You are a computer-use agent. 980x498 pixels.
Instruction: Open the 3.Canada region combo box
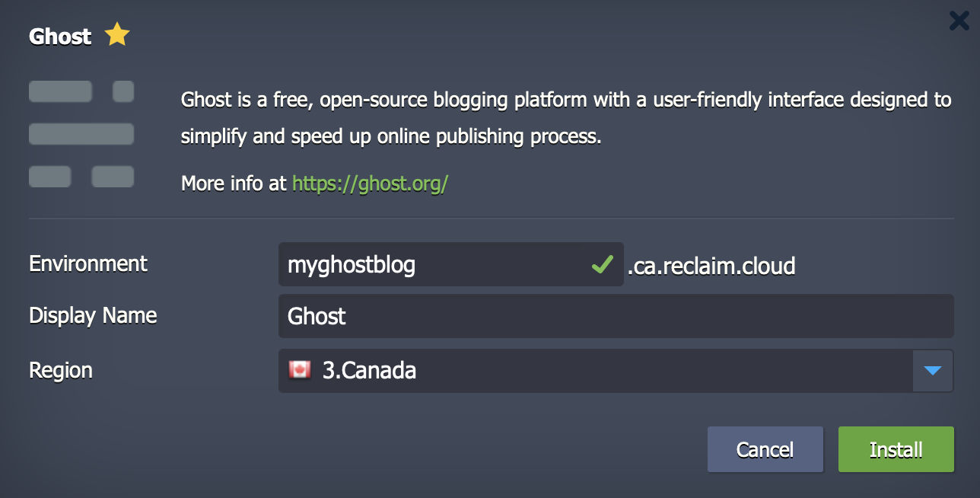tap(616, 371)
